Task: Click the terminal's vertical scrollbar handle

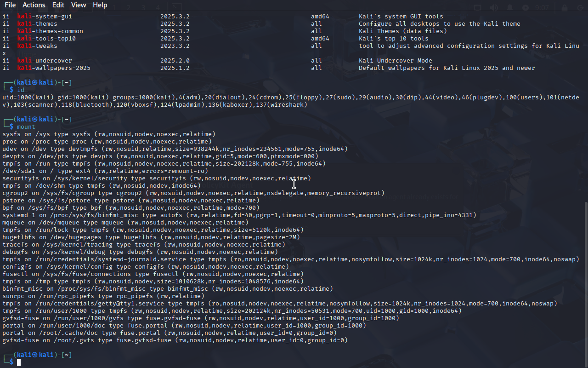Action: [x=585, y=283]
